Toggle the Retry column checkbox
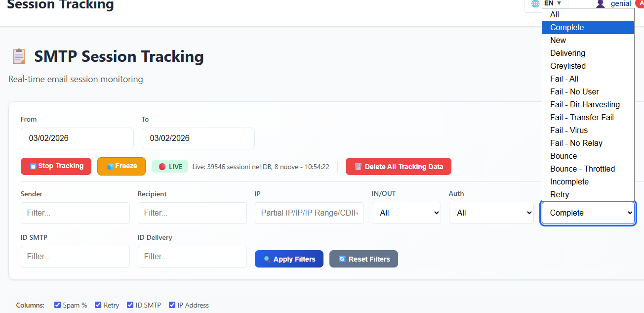 tap(98, 305)
